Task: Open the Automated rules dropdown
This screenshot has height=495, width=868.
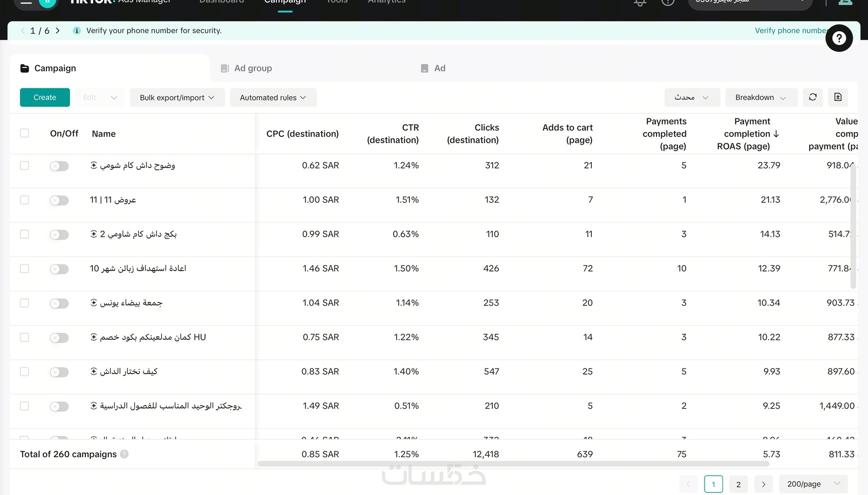Action: pos(273,97)
